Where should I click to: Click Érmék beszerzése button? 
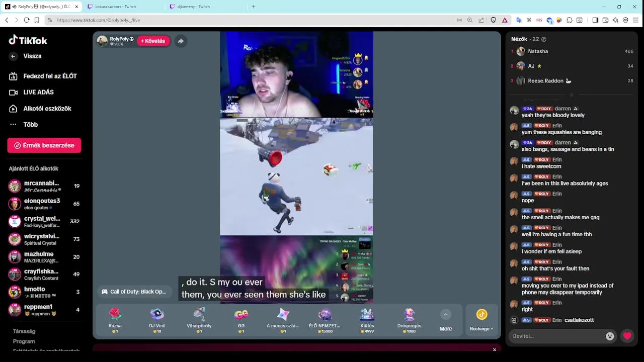tap(44, 145)
